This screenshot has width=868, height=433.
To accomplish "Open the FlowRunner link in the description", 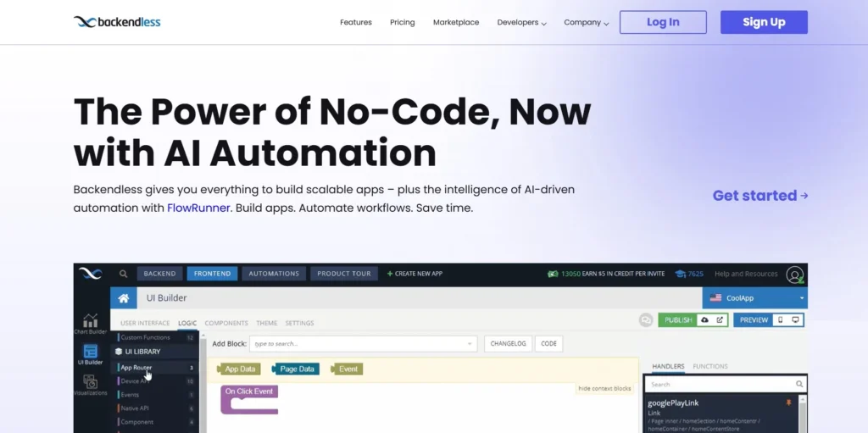I will click(198, 208).
